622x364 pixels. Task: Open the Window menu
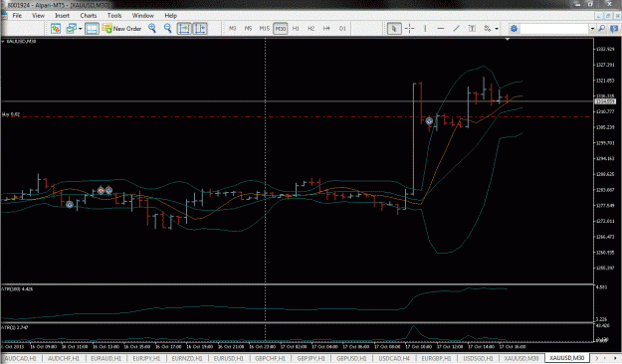coord(142,16)
